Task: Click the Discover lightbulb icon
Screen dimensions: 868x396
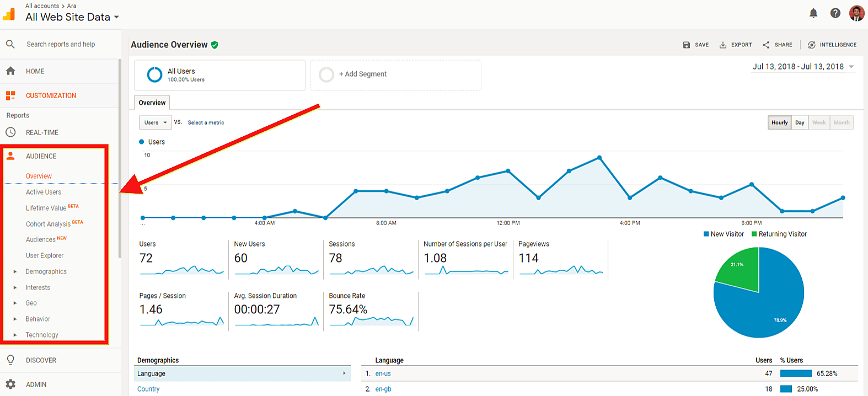Action: coord(10,360)
